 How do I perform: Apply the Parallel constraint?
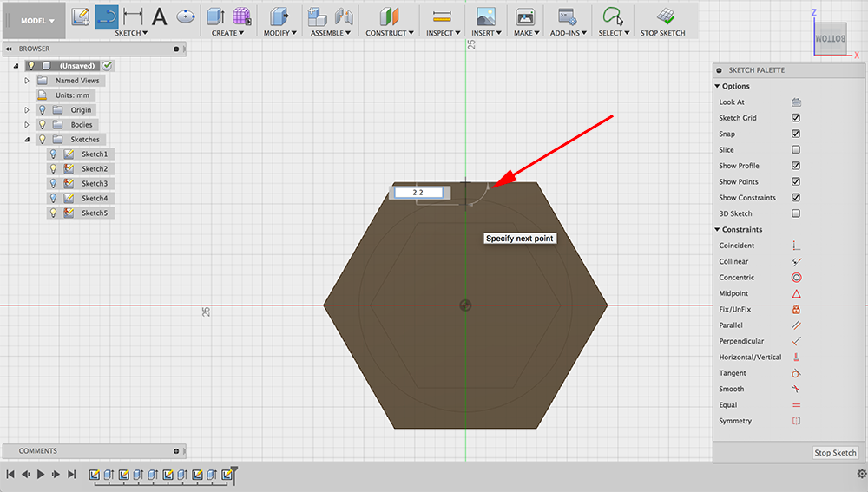click(796, 325)
